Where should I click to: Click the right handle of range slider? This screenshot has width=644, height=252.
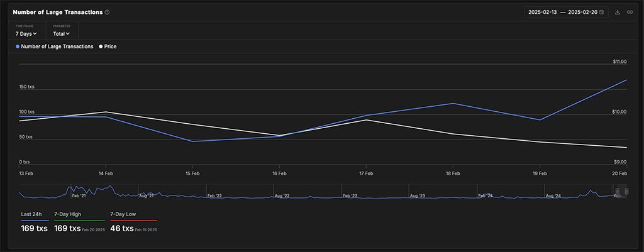(x=626, y=191)
